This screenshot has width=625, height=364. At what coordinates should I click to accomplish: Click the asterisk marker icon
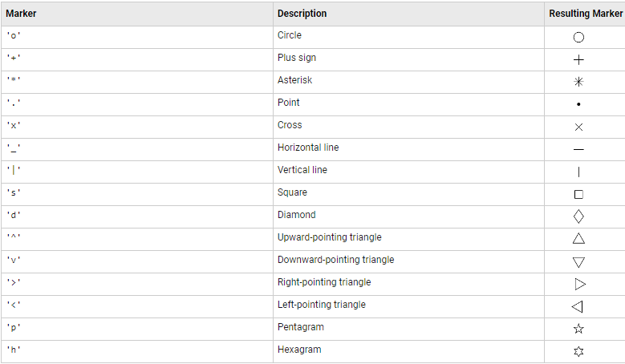point(578,82)
